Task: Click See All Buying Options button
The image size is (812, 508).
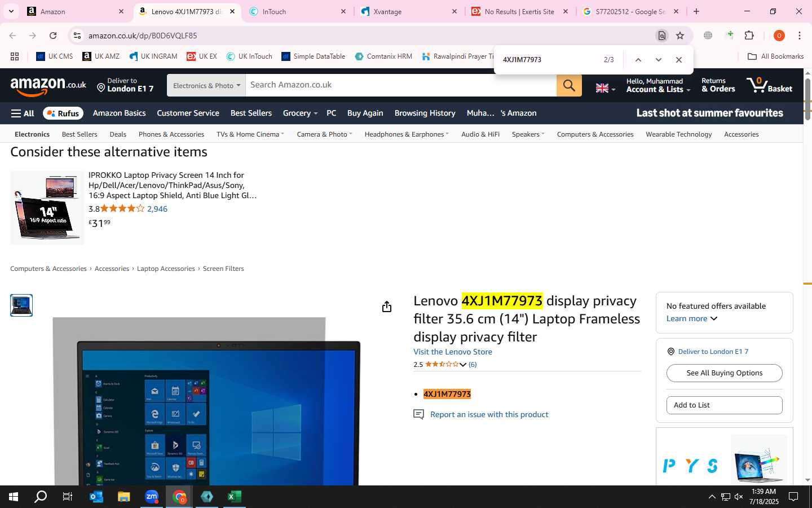Action: [x=724, y=373]
